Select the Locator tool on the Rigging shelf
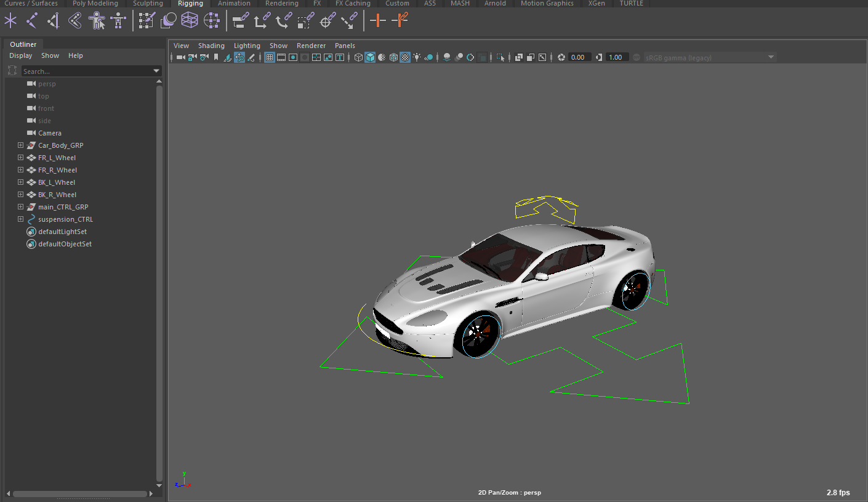Viewport: 868px width, 502px height. click(10, 21)
